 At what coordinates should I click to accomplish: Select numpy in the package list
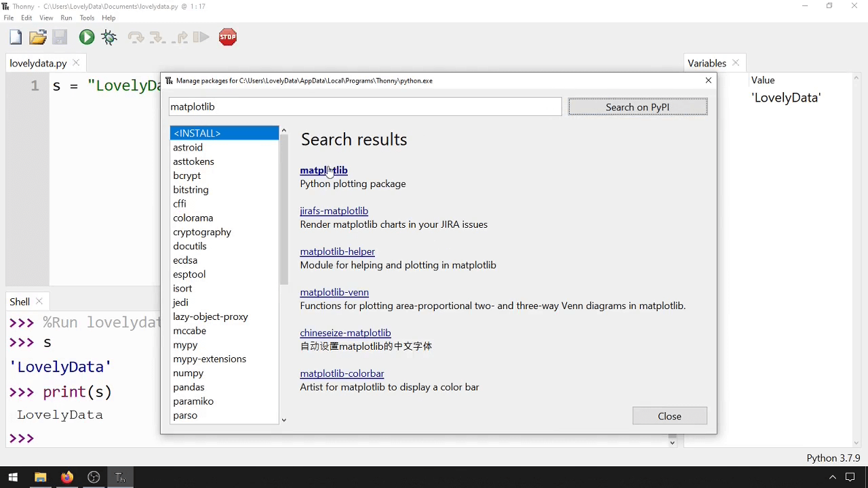(188, 373)
